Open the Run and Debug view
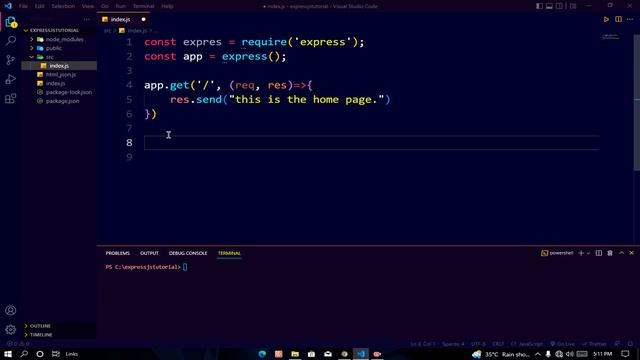640x360 pixels. 11,79
